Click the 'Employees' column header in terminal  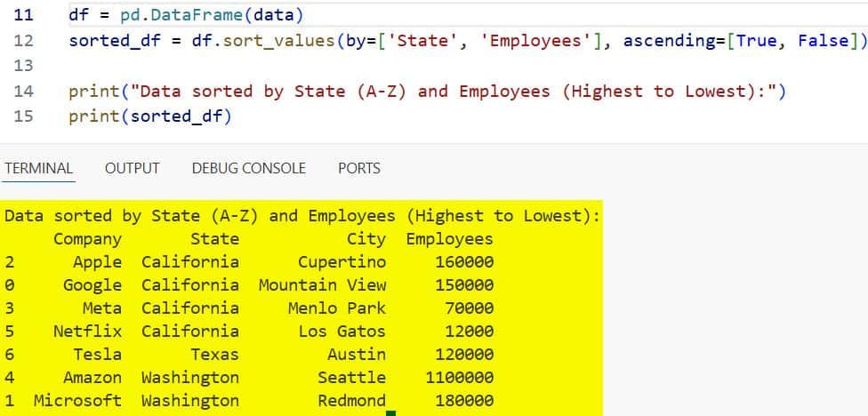(x=449, y=239)
